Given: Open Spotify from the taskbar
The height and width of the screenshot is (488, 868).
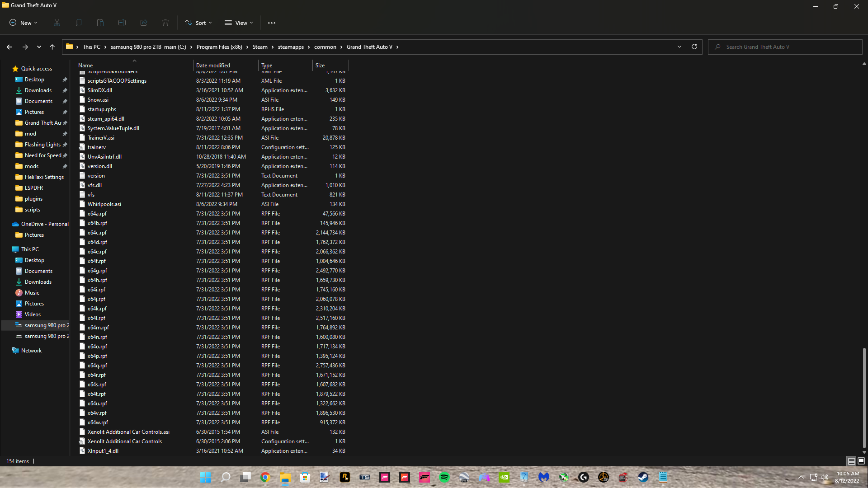Looking at the screenshot, I should click(444, 477).
